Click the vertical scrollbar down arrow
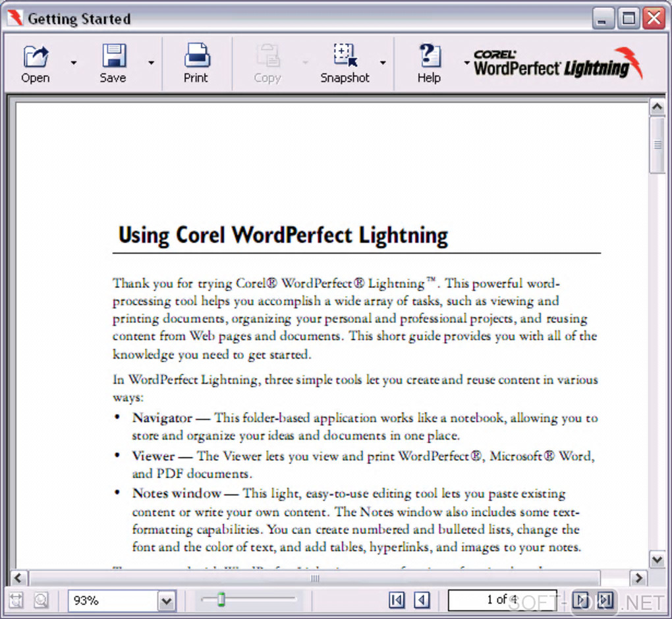The image size is (672, 619). 658,560
